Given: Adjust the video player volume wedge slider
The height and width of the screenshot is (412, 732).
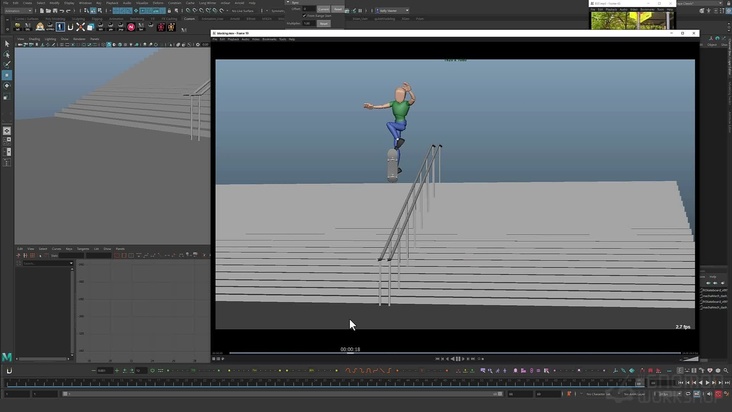Looking at the screenshot, I should click(x=690, y=358).
